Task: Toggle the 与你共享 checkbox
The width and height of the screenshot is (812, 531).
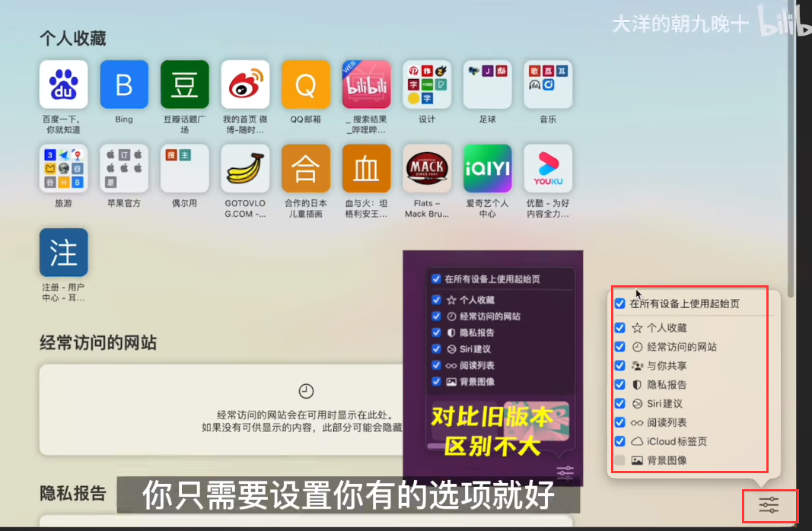Action: [x=620, y=365]
